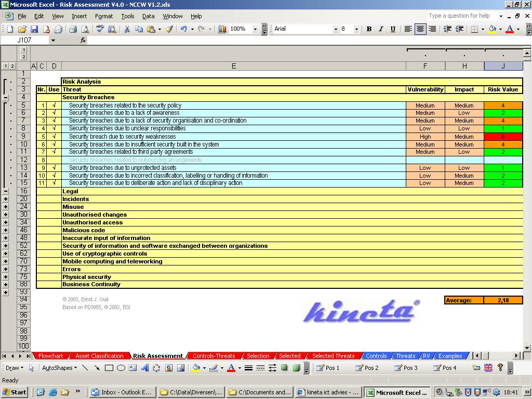Click the Save icon in the toolbar
This screenshot has height=399, width=532.
click(34, 29)
